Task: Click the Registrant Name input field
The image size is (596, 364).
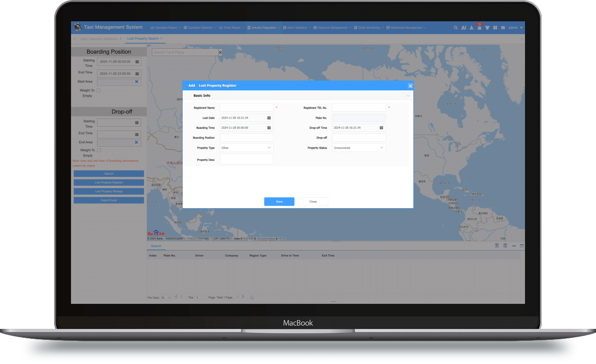Action: (246, 108)
